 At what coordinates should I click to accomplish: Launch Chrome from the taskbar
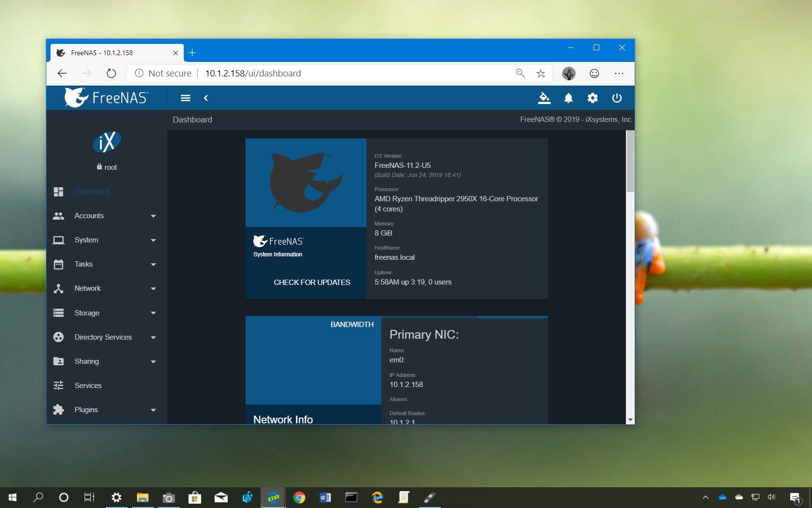(299, 497)
